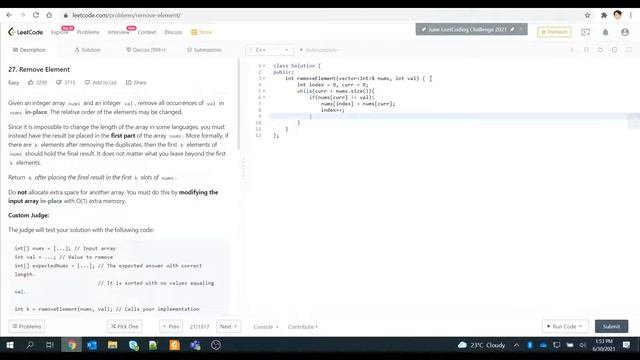Bookmark this page with star icon
640x360 pixels.
coord(587,15)
